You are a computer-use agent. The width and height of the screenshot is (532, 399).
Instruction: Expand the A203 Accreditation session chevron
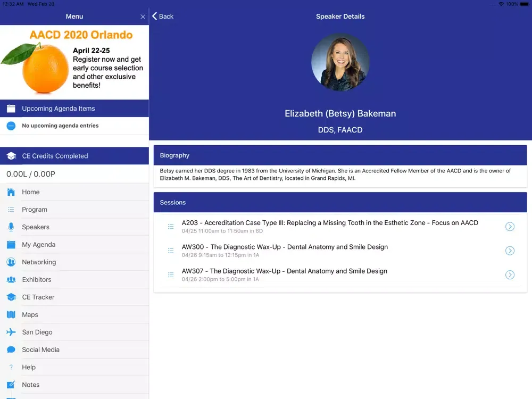coord(510,227)
